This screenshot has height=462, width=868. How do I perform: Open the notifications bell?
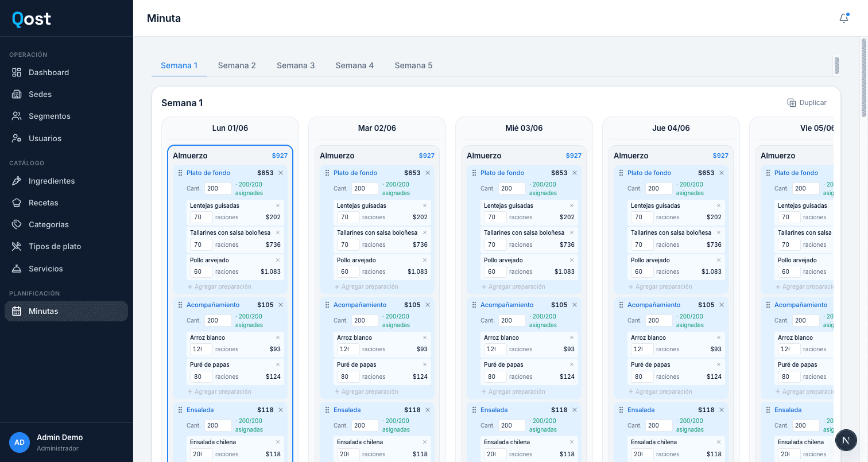click(844, 18)
